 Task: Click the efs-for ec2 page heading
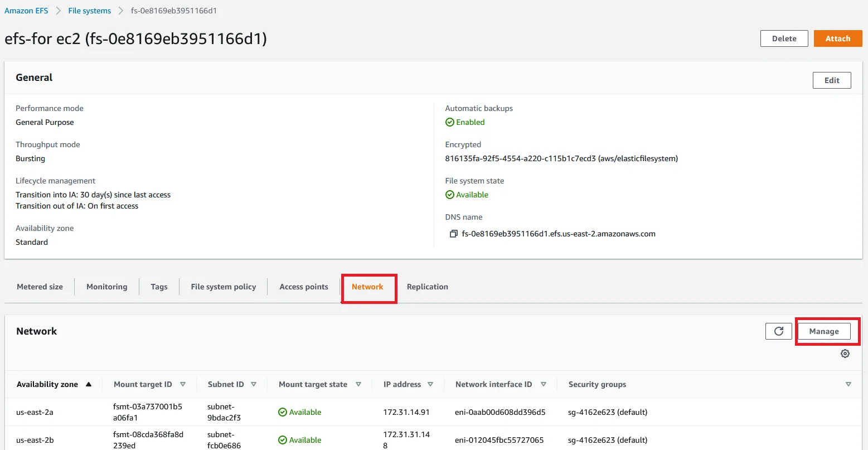(135, 38)
